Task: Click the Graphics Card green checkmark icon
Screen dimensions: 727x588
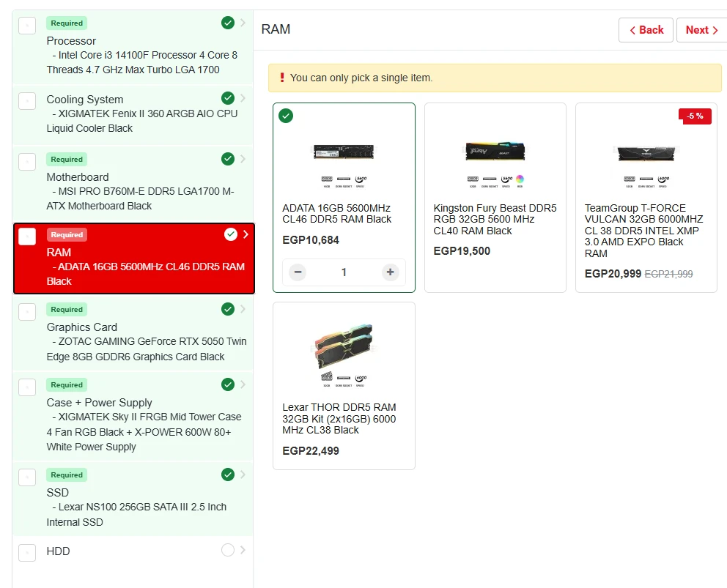Action: click(228, 309)
